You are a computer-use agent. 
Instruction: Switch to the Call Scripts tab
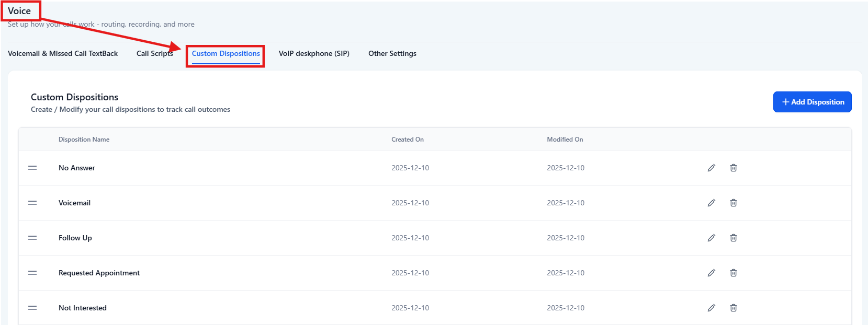click(154, 53)
